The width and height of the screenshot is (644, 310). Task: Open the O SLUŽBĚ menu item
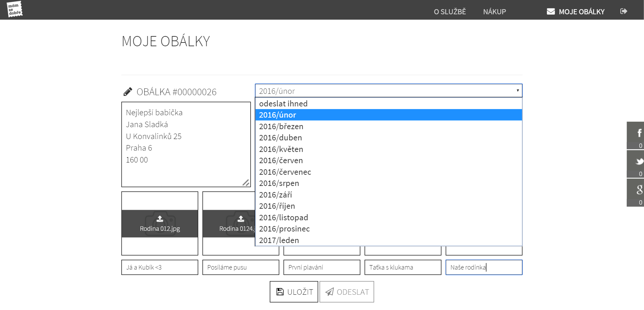[x=450, y=12]
